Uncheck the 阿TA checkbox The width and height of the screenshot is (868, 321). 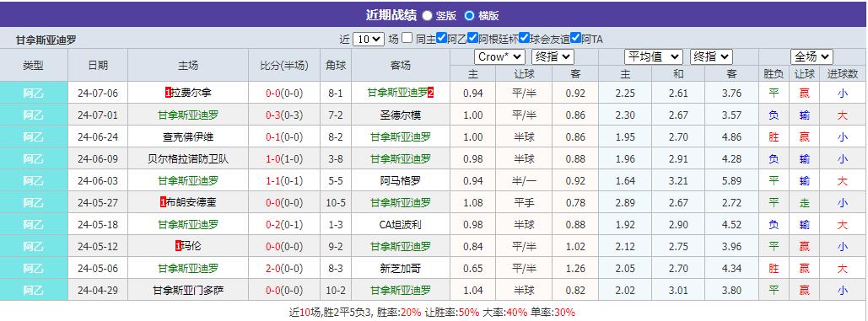pyautogui.click(x=575, y=38)
